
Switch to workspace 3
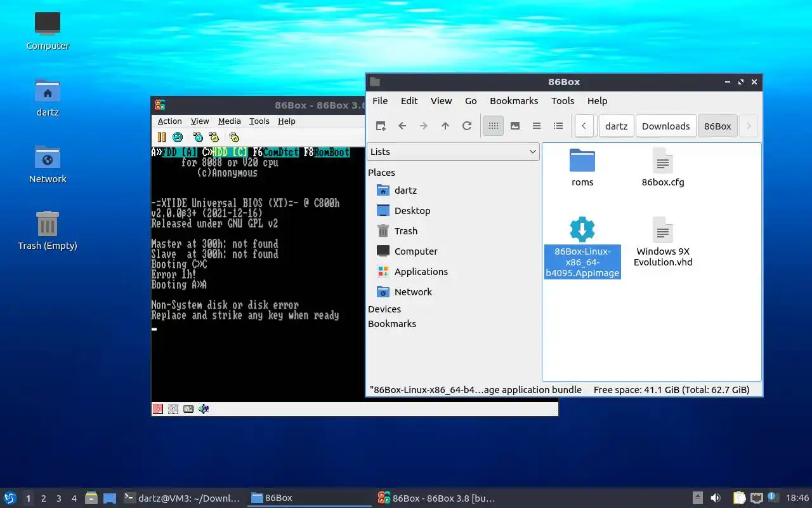58,498
